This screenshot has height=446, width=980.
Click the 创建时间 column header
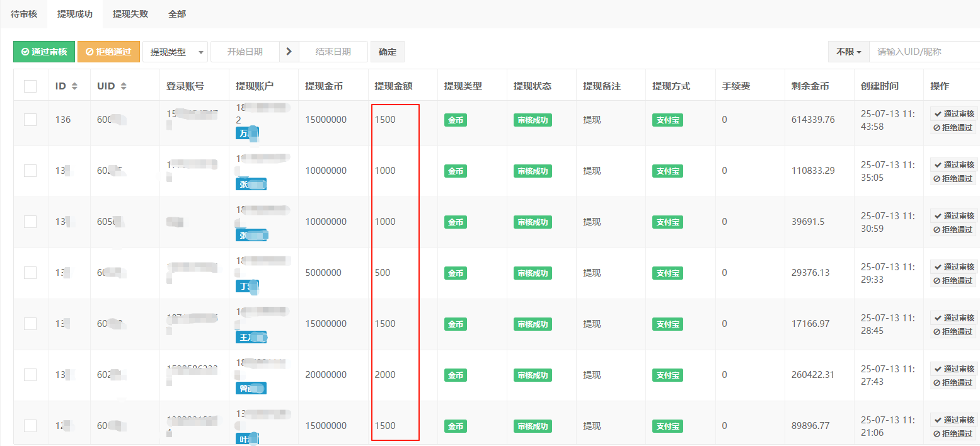880,86
